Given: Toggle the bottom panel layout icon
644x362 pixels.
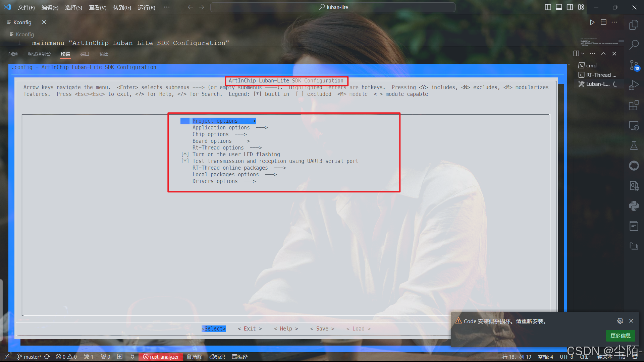Looking at the screenshot, I should 559,7.
